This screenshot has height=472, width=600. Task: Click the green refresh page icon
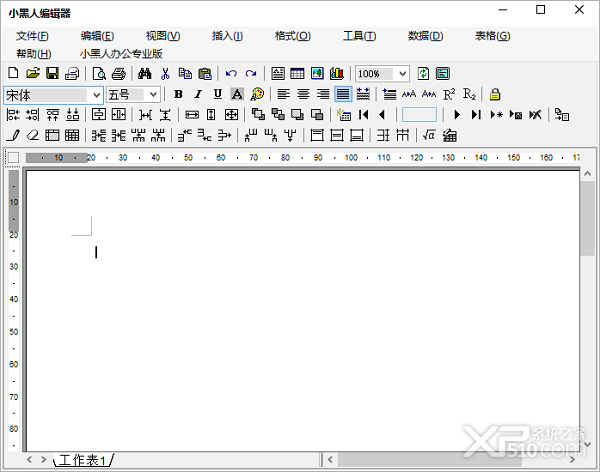423,73
